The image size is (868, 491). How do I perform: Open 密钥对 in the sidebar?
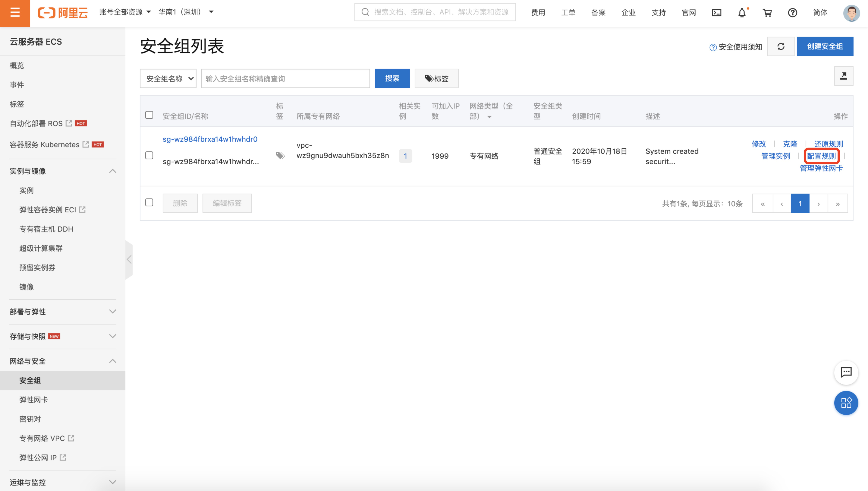click(x=30, y=419)
